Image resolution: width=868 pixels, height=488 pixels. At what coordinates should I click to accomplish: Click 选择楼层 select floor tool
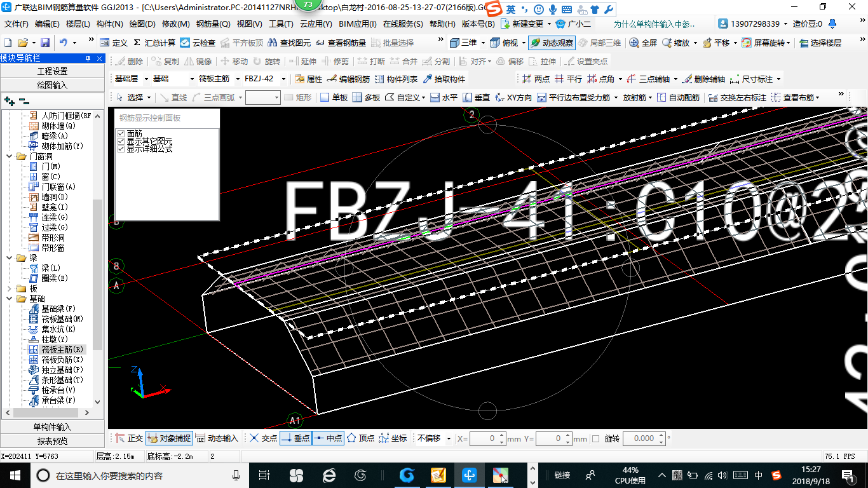pos(820,43)
